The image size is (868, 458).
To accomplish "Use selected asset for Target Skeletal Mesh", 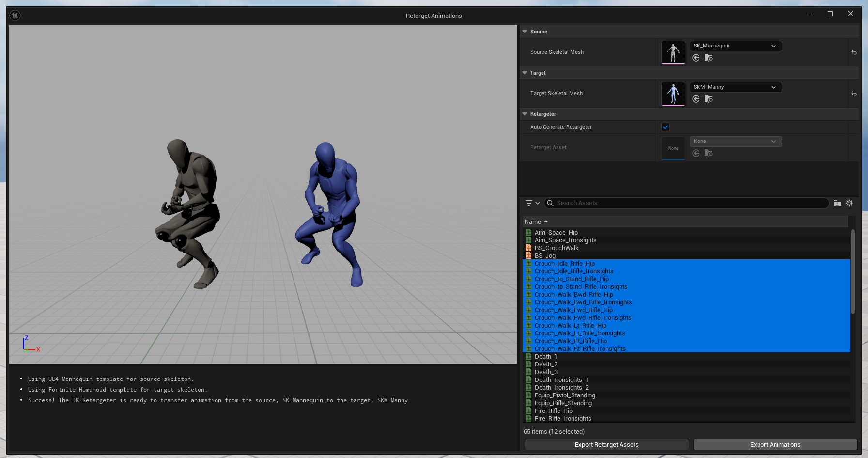I will pyautogui.click(x=696, y=99).
